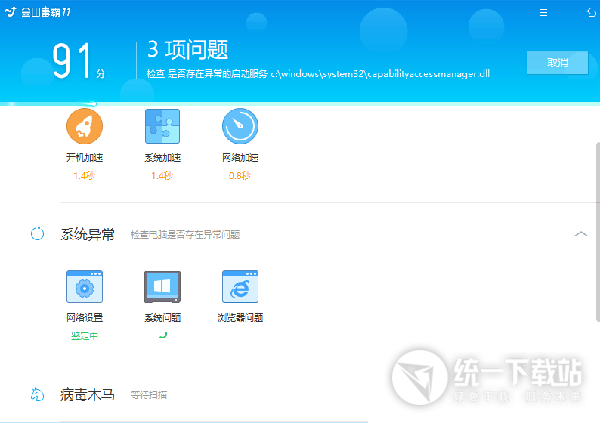Click the 网络加速 speedometer icon

click(x=240, y=127)
